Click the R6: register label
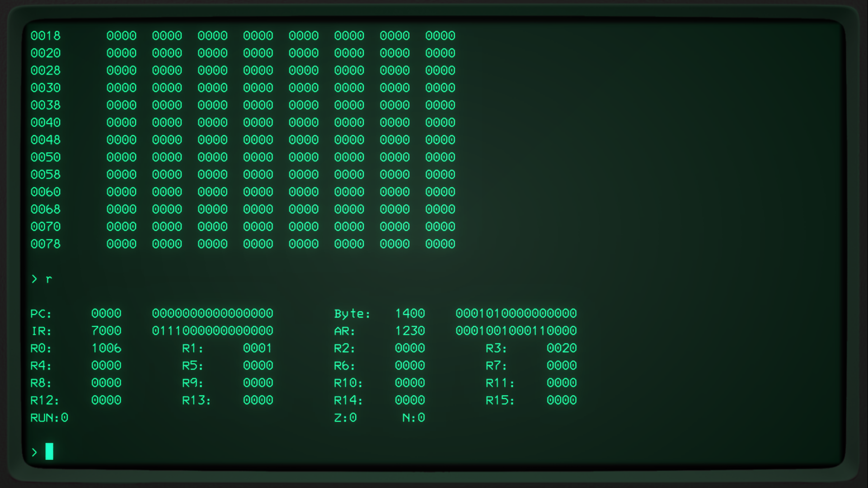 point(345,366)
